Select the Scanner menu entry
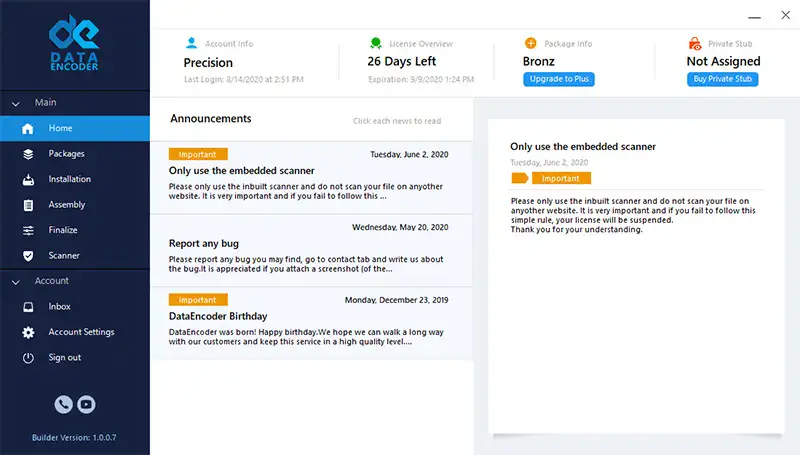This screenshot has height=455, width=800. [x=75, y=256]
